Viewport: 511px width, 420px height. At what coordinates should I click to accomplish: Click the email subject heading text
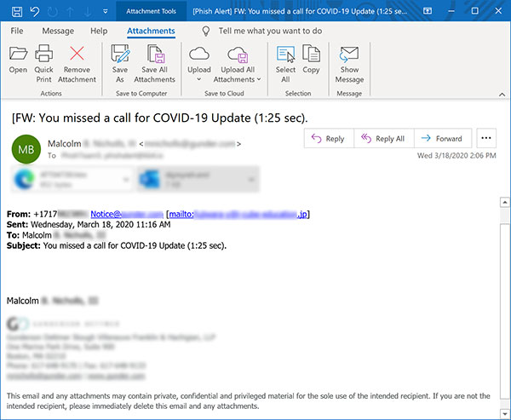pos(160,118)
